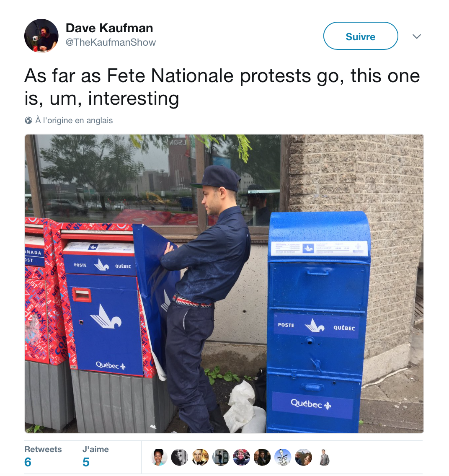Open the fourth liker's avatar
The width and height of the screenshot is (449, 476).
(x=221, y=457)
